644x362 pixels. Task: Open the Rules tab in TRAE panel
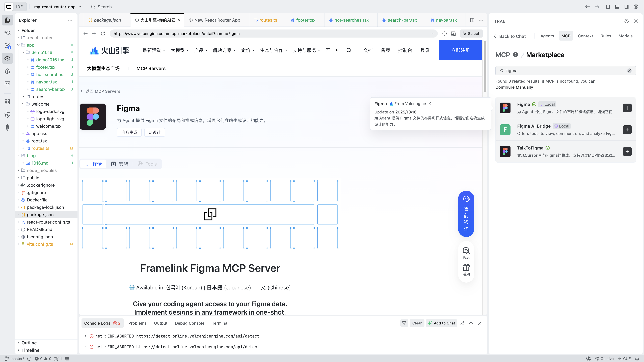coord(605,36)
